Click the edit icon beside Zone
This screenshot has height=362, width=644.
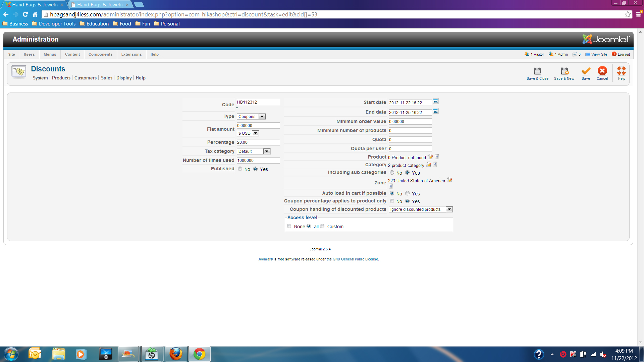pos(449,180)
